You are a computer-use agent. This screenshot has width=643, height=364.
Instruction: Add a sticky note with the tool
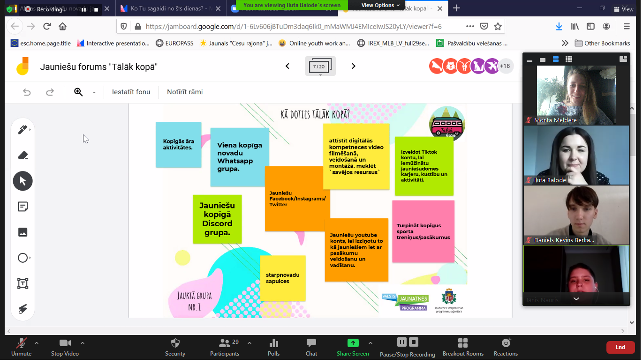23,207
